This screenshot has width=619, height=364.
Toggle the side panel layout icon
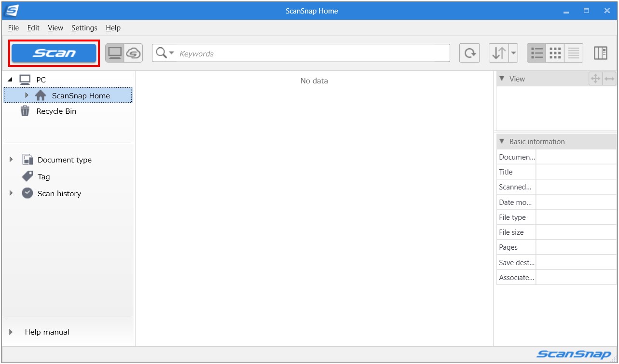(601, 53)
